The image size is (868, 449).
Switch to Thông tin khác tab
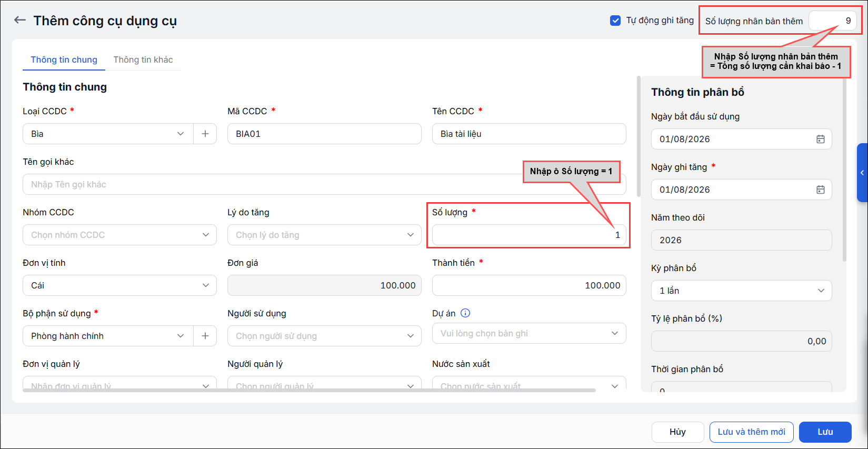coord(143,59)
